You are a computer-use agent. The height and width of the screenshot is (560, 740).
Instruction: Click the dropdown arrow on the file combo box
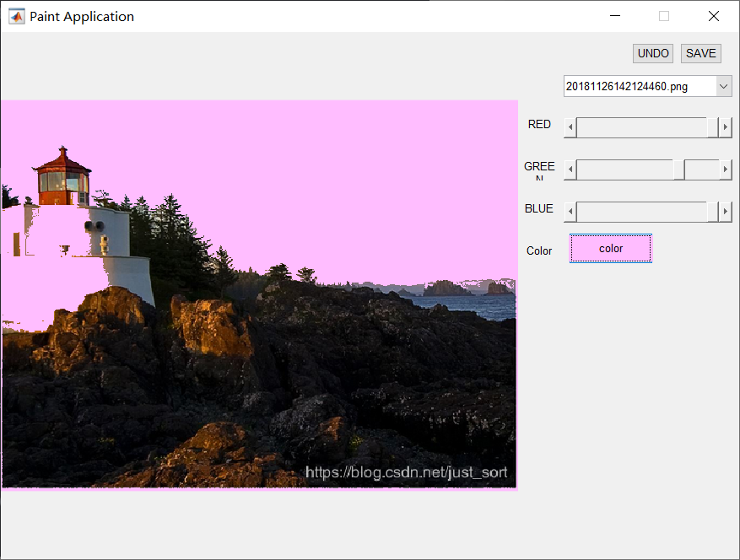coord(723,85)
